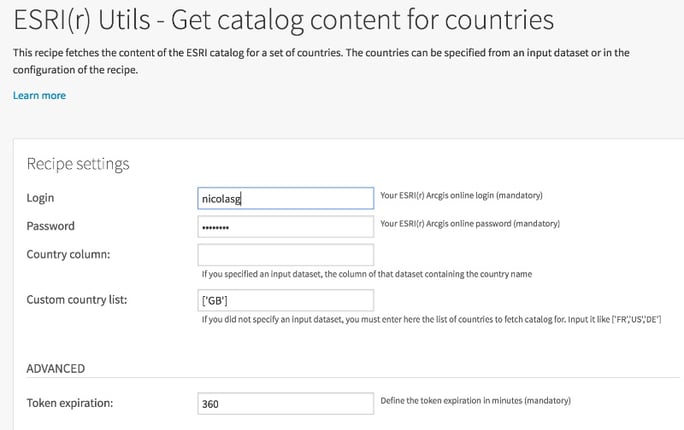The width and height of the screenshot is (684, 430).
Task: Focus the Token expiration field showing 360
Action: point(286,403)
